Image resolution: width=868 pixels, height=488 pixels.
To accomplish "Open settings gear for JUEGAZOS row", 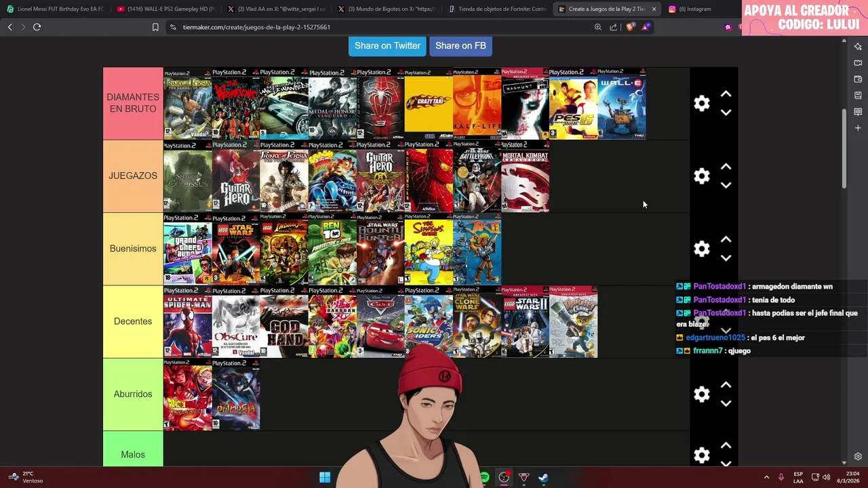I will (x=701, y=176).
